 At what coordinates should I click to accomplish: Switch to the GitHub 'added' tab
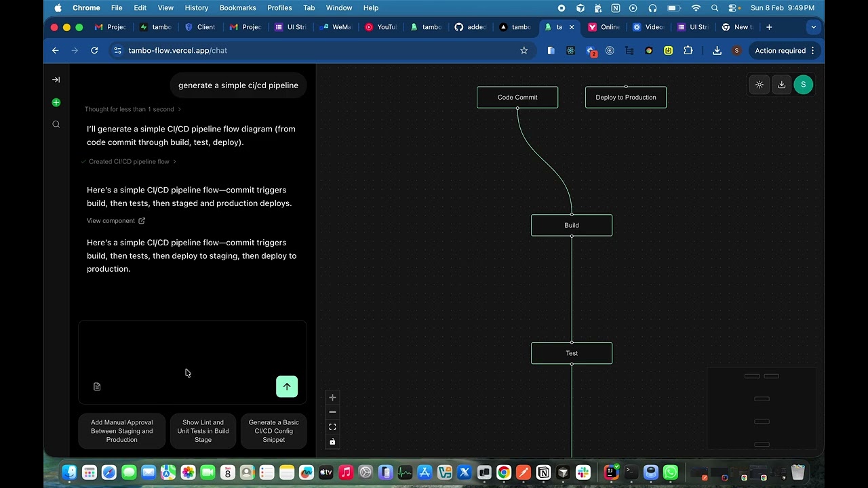471,27
